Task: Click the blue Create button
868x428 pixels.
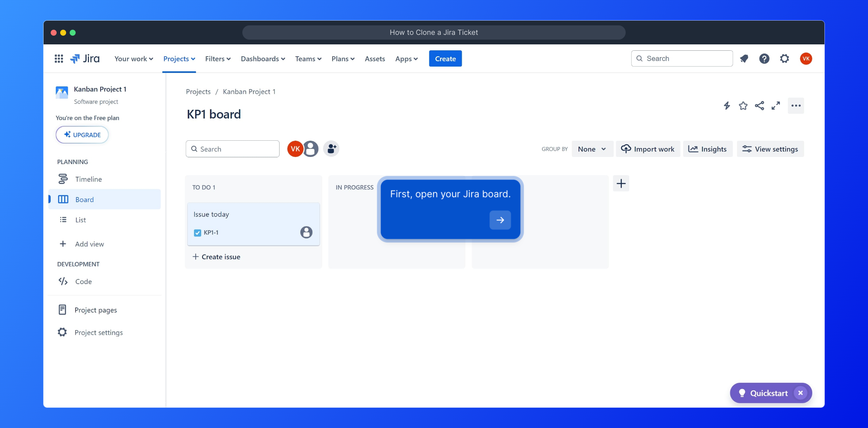Action: pos(445,59)
